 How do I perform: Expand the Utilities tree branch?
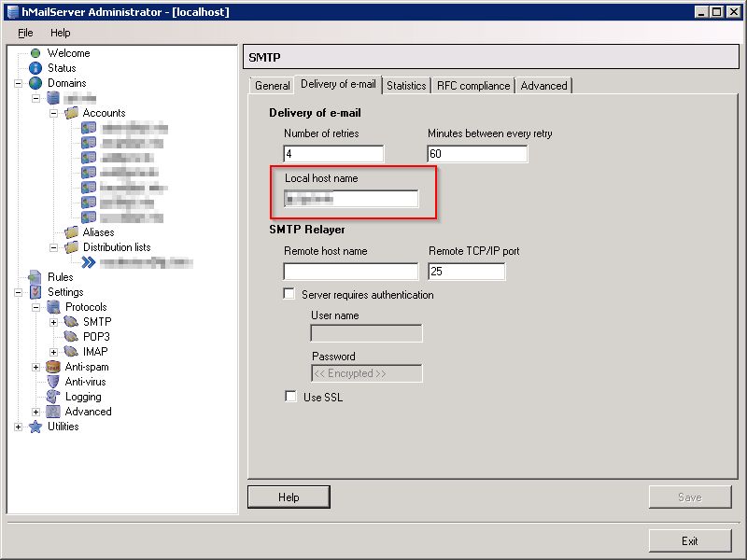click(x=19, y=426)
